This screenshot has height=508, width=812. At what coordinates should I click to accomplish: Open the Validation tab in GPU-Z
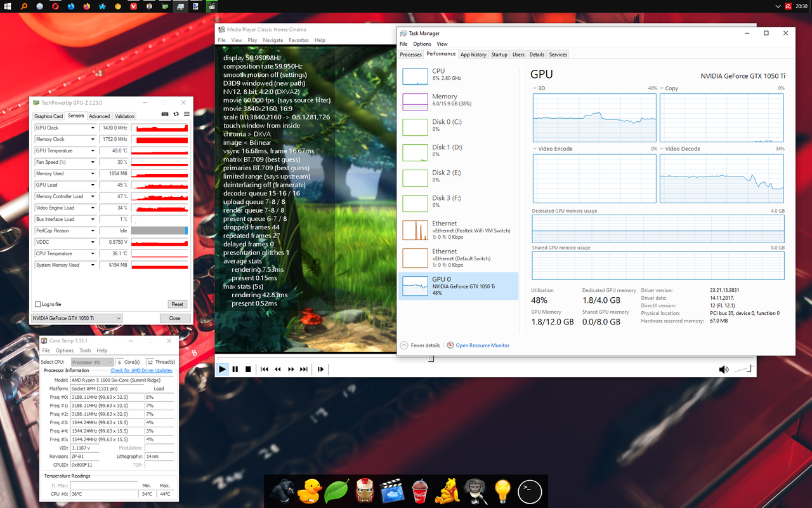[124, 116]
